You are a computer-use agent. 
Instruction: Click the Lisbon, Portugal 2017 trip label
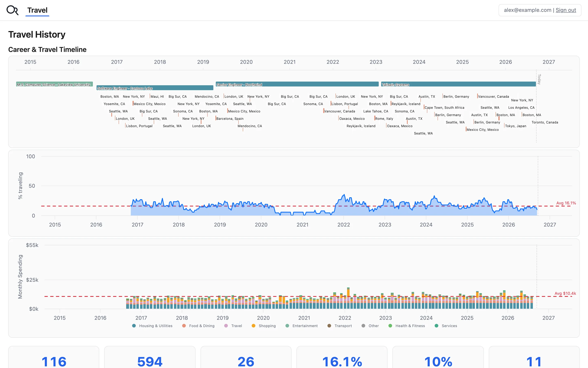139,126
